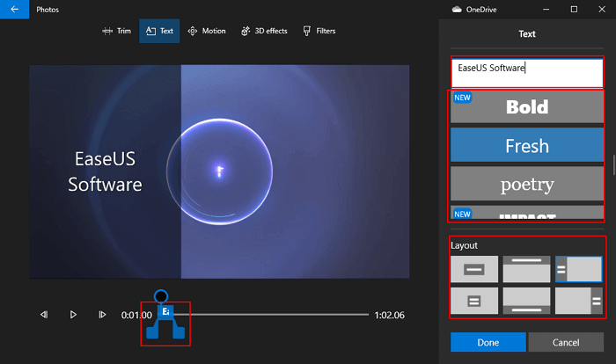
Task: Switch to the Motion tab
Action: (207, 31)
